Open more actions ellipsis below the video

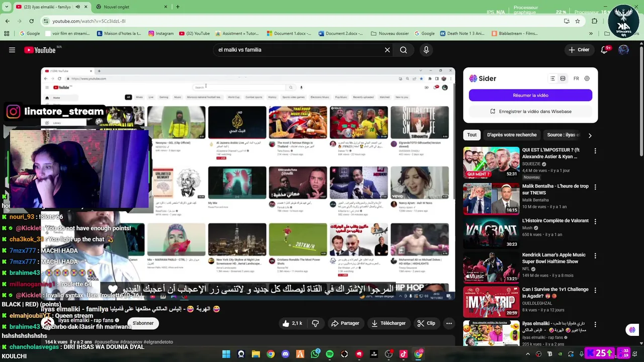click(449, 323)
